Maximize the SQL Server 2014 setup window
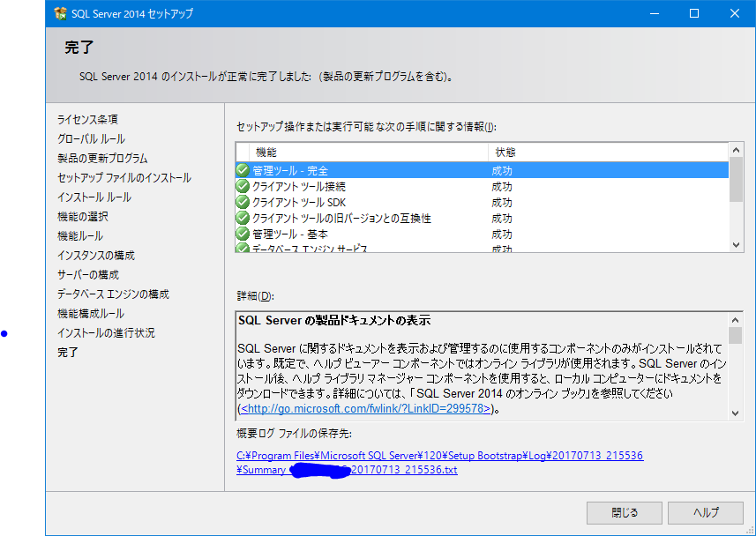This screenshot has height=536, width=756. 694,13
